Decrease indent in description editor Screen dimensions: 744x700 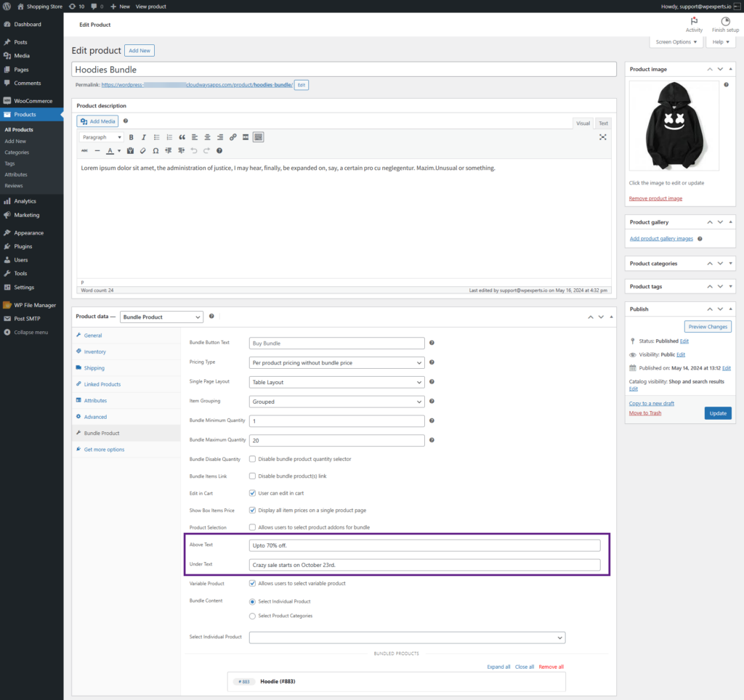click(x=169, y=151)
